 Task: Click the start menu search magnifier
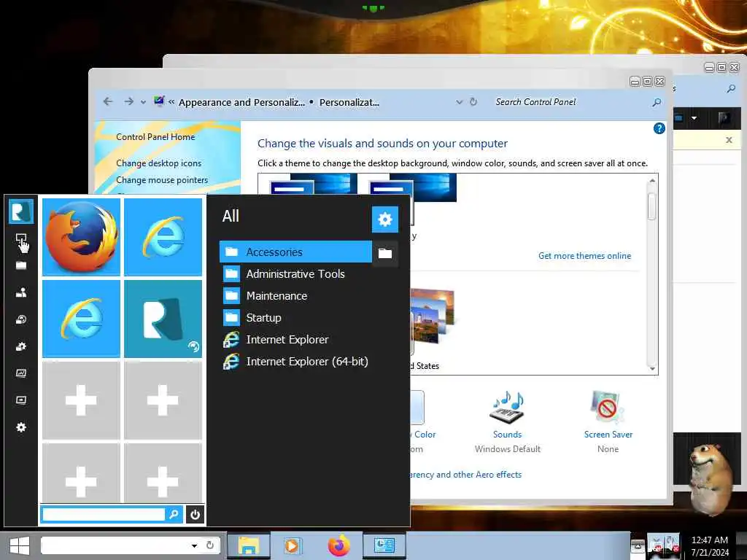point(174,514)
